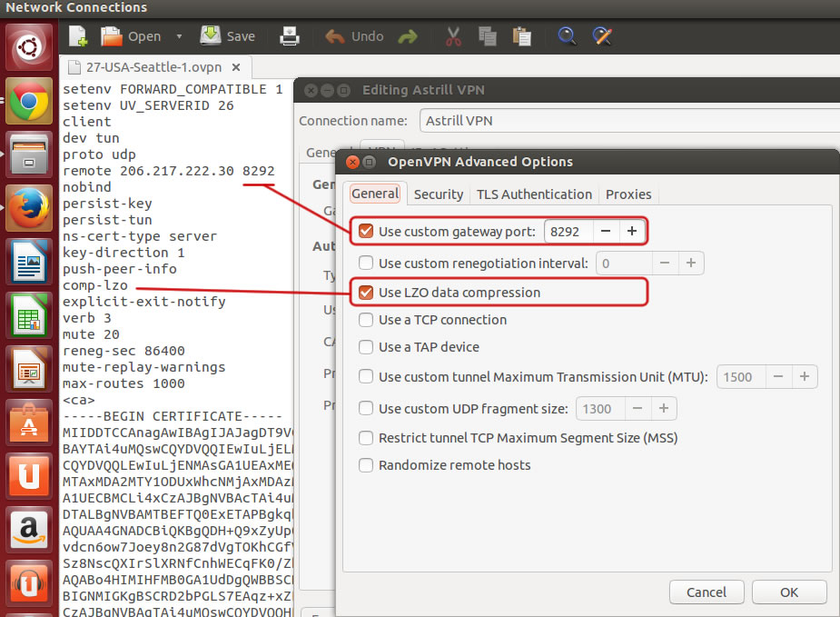Click the MTU value field 1500

pyautogui.click(x=741, y=377)
